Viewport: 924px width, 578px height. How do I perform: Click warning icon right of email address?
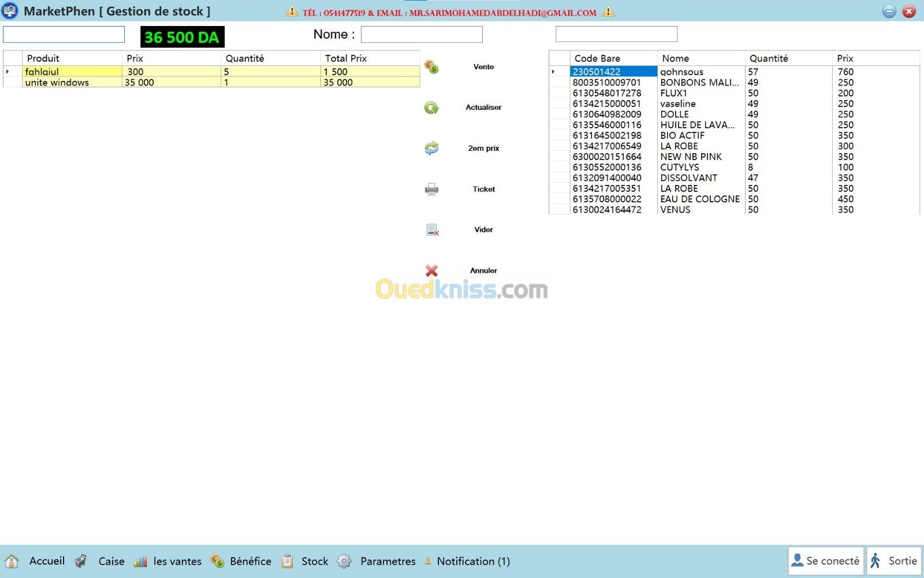(608, 12)
